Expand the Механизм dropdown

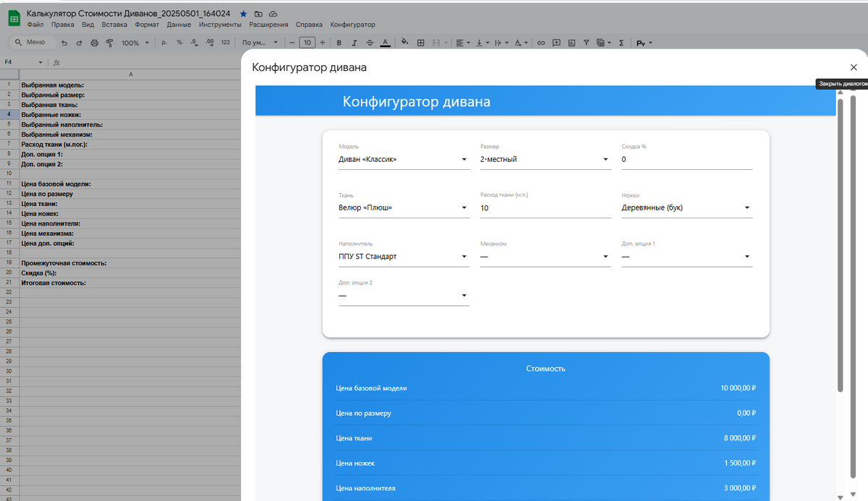click(x=545, y=257)
